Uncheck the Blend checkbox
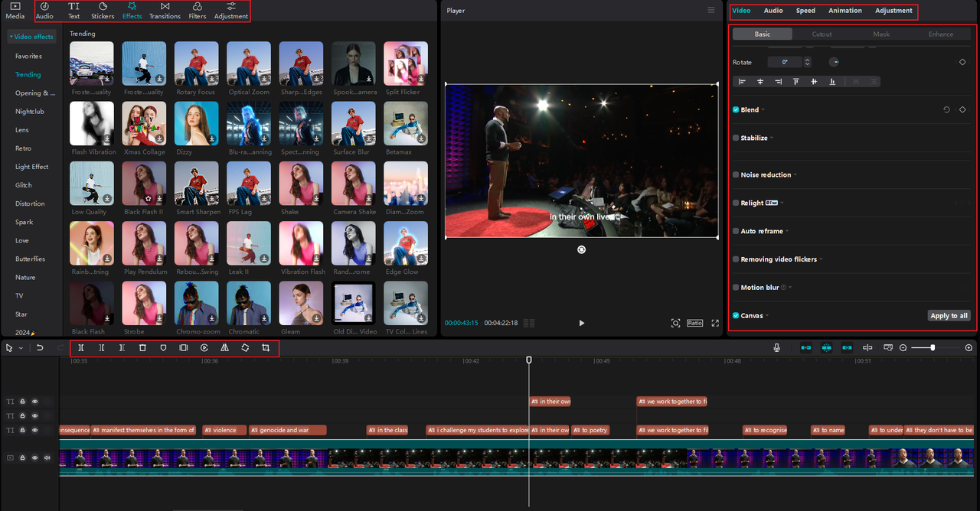 [x=736, y=109]
